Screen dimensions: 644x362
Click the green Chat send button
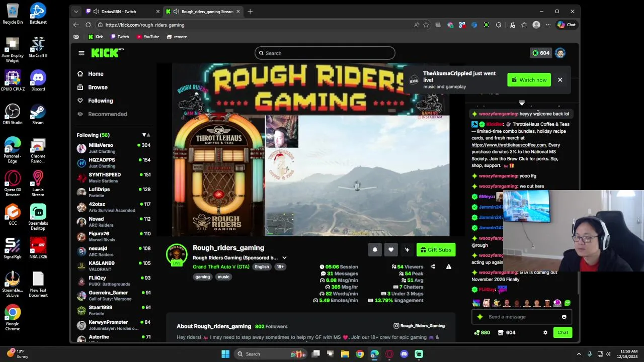pyautogui.click(x=562, y=332)
